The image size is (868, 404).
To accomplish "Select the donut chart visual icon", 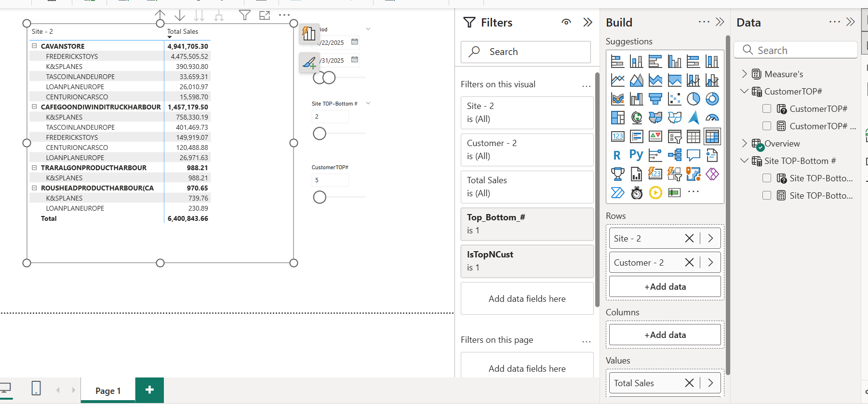I will 712,99.
